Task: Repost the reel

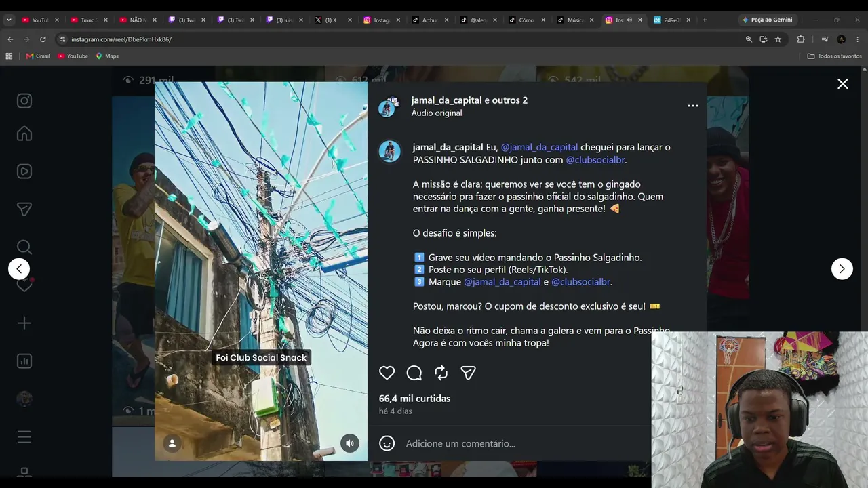Action: (441, 373)
